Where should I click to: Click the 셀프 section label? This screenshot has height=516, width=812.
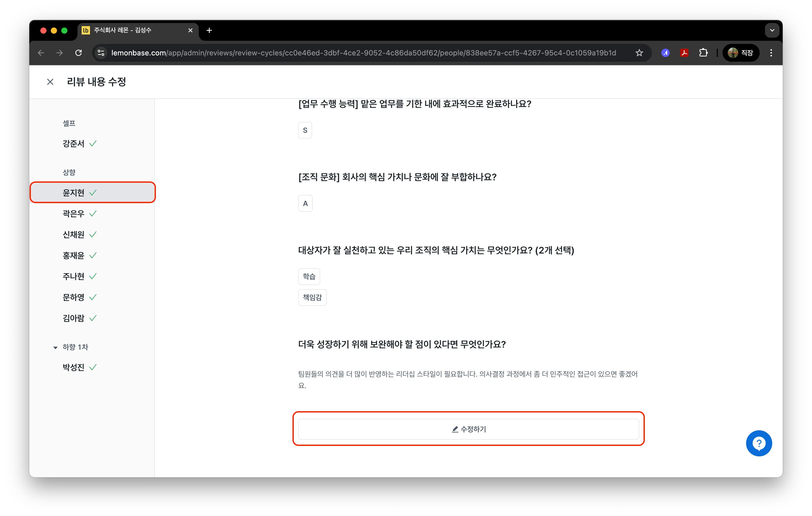69,123
